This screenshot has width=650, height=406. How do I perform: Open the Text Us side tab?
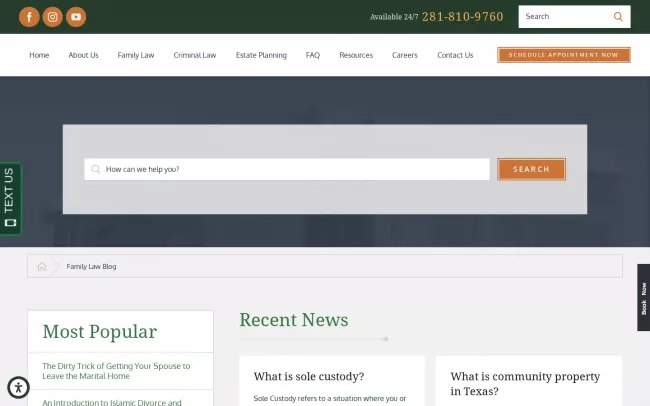[10, 198]
